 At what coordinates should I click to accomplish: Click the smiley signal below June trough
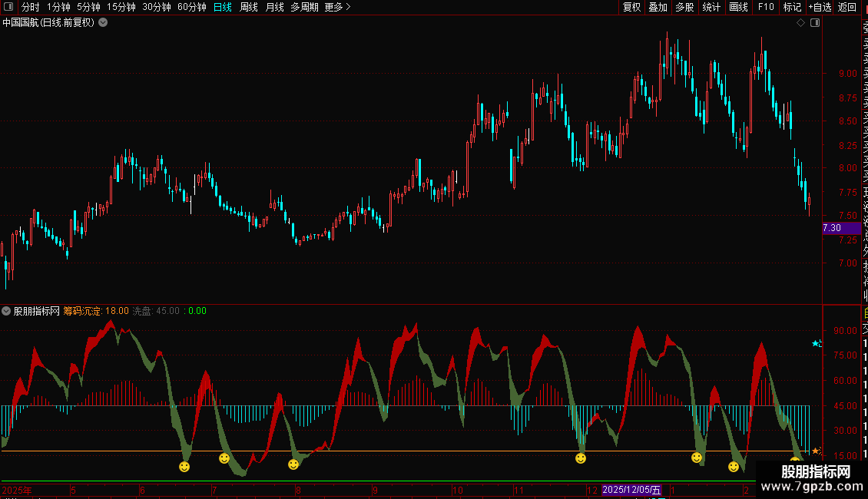[184, 467]
